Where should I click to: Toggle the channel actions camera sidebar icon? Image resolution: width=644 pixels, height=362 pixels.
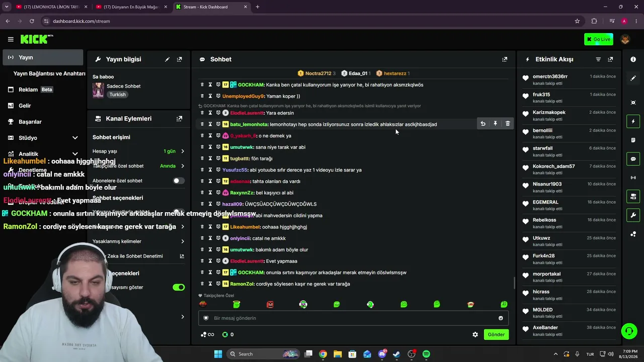(x=633, y=196)
